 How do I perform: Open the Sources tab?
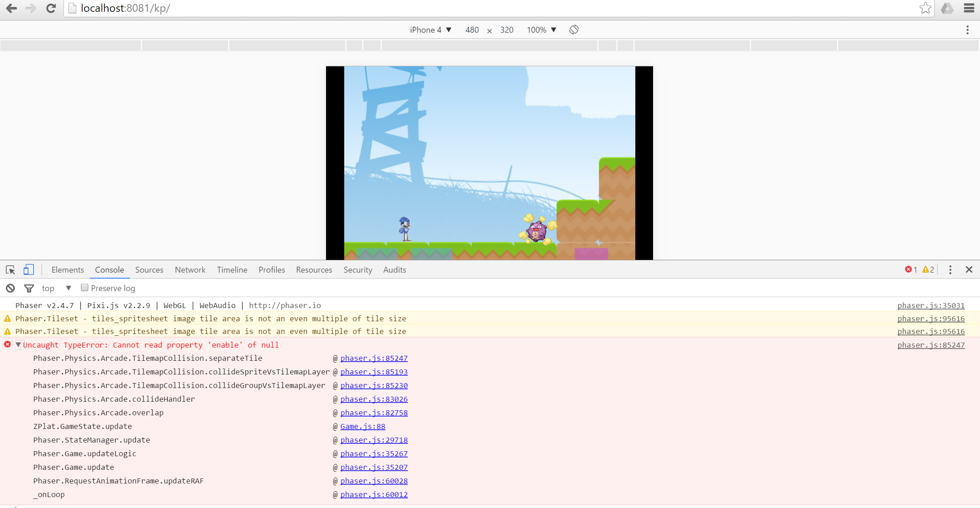coord(149,270)
